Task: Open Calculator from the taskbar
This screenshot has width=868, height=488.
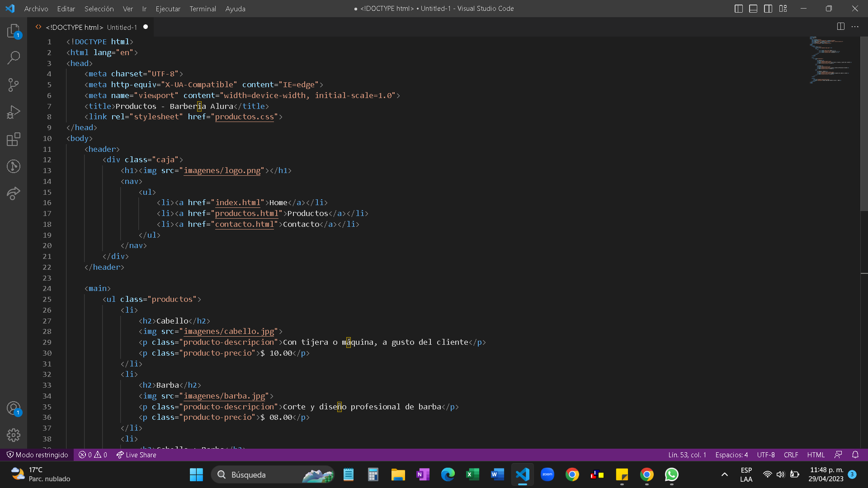Action: [x=373, y=474]
